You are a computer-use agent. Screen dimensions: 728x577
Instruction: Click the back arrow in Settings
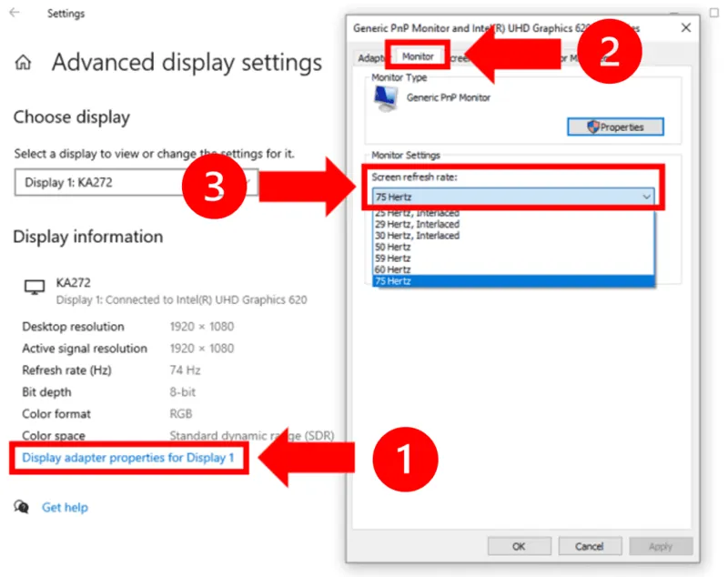[15, 14]
